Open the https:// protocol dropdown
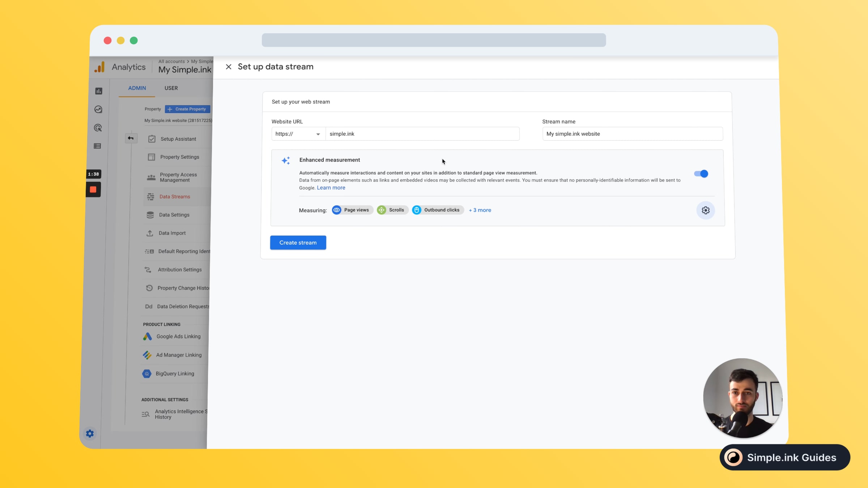868x488 pixels. 298,134
